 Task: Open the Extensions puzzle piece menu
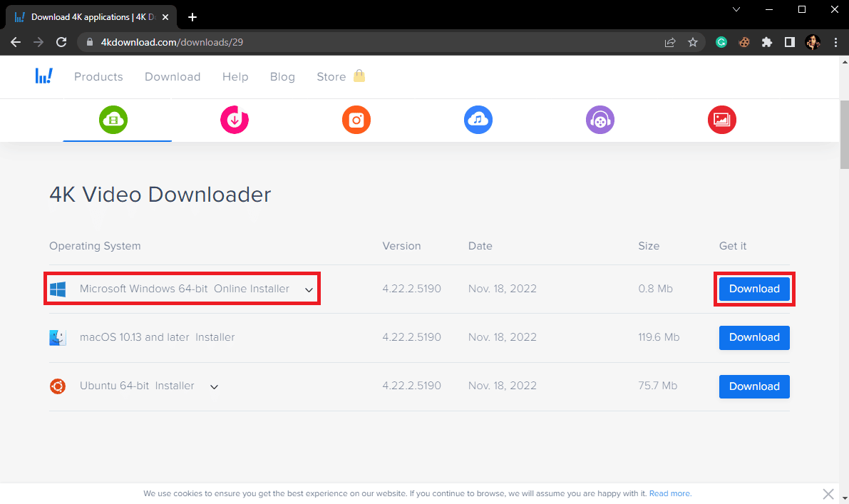pyautogui.click(x=767, y=42)
